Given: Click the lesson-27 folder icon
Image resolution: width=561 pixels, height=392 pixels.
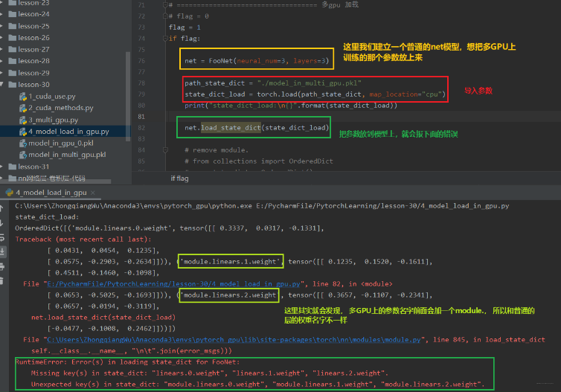Looking at the screenshot, I should 13,49.
